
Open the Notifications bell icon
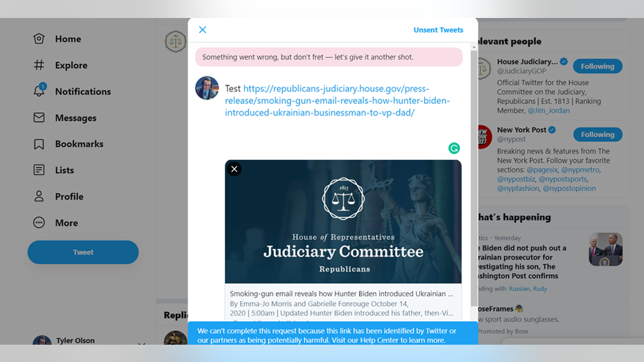(39, 91)
